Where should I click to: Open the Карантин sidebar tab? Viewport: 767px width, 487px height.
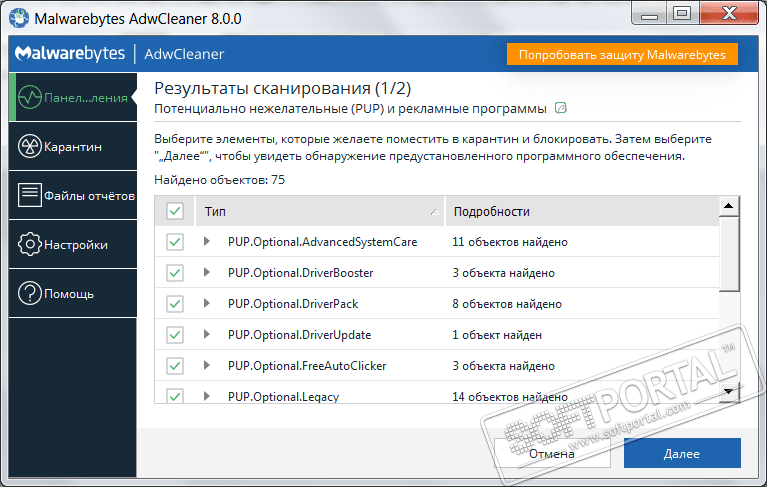(73, 146)
